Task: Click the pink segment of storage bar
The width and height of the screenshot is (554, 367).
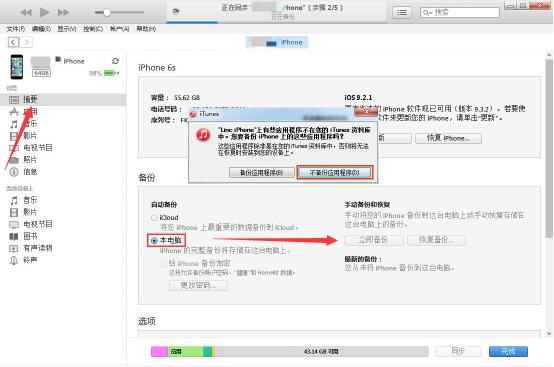Action: click(159, 351)
